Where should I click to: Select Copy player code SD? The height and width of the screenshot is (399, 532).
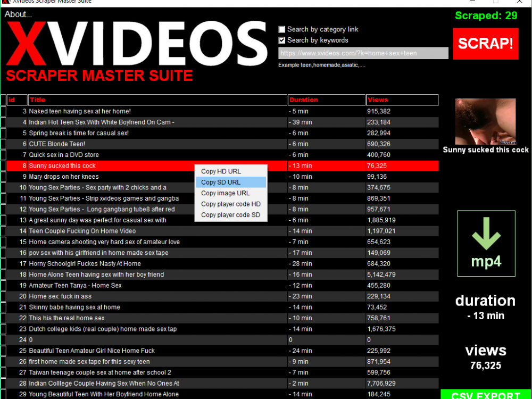[231, 215]
